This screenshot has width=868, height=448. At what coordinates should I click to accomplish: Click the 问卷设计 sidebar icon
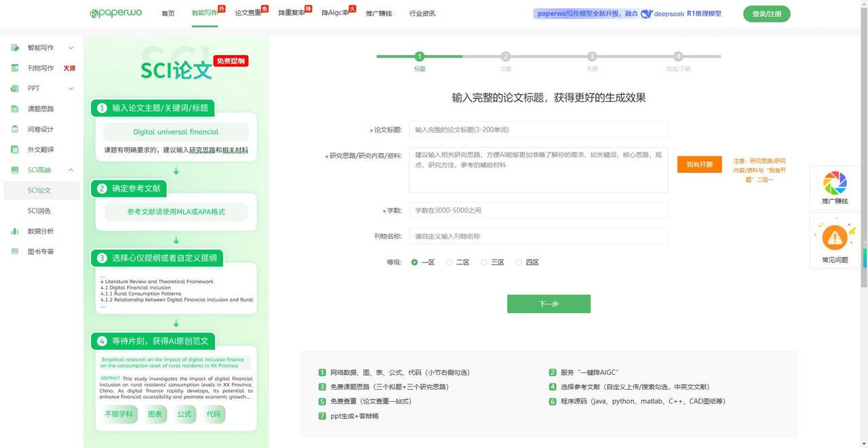coord(14,129)
